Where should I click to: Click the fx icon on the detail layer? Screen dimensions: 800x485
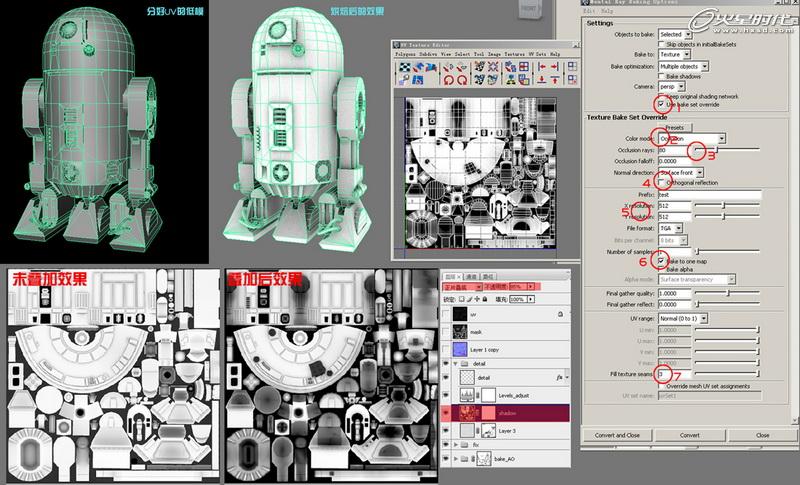560,377
